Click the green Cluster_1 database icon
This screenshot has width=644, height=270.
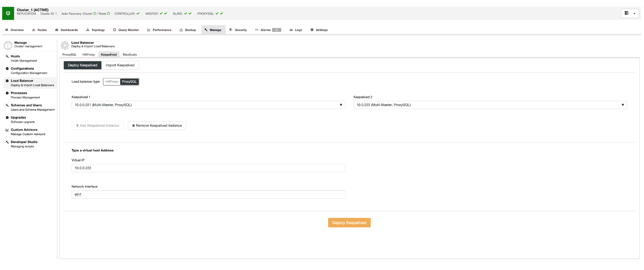[x=8, y=13]
